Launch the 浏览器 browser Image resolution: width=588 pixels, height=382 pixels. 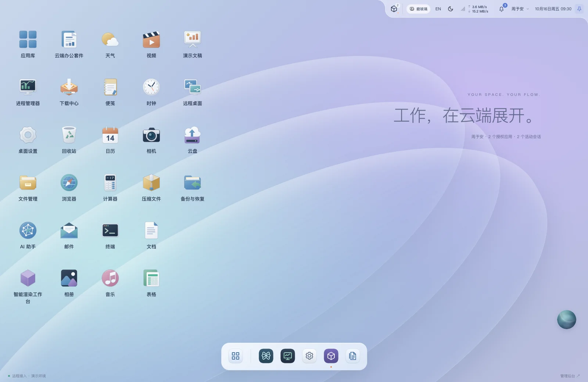click(69, 188)
